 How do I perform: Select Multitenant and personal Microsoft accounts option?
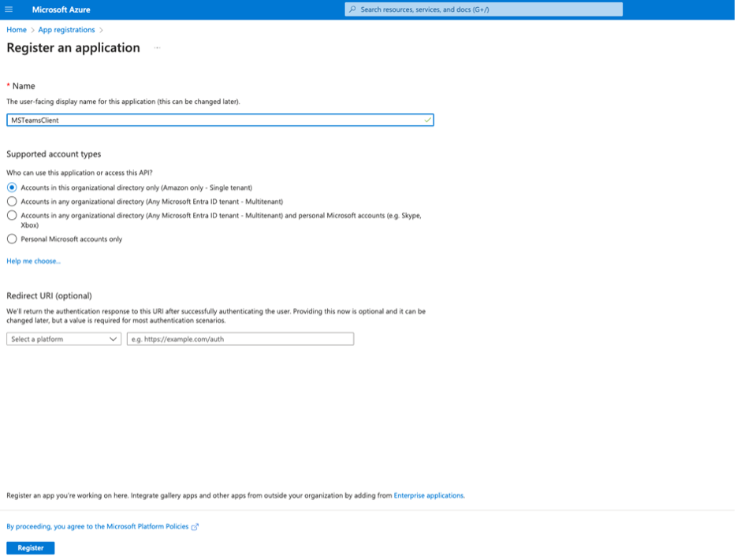point(12,216)
